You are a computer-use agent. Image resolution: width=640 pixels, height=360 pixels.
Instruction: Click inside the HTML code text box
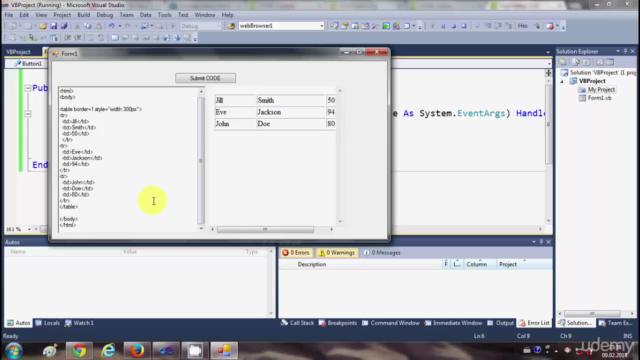tap(128, 159)
